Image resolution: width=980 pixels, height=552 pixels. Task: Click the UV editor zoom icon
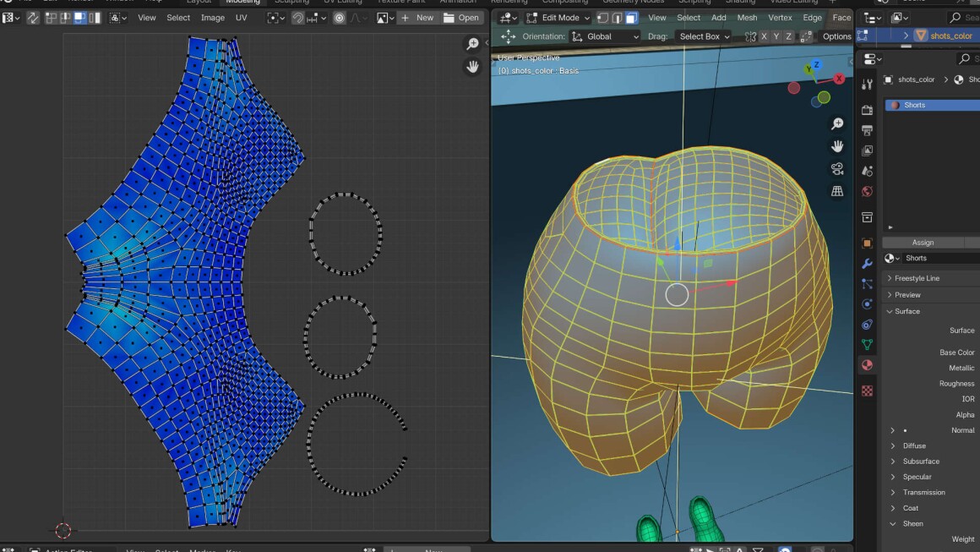click(472, 44)
